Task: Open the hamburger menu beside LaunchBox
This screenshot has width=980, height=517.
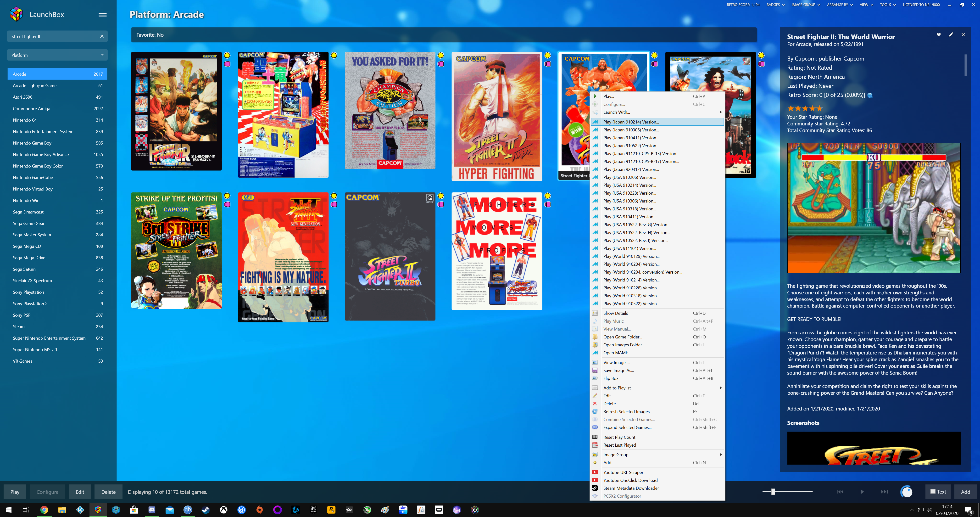Action: click(103, 15)
